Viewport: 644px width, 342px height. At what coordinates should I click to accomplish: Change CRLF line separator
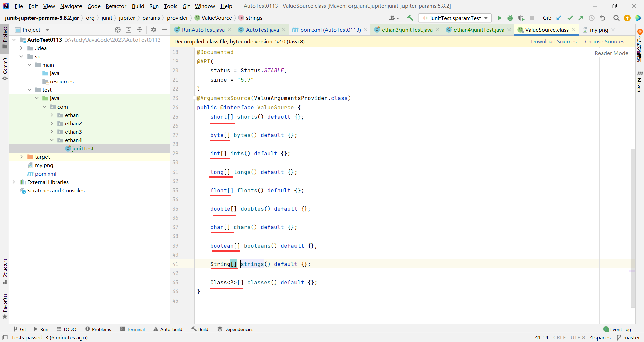coord(559,338)
